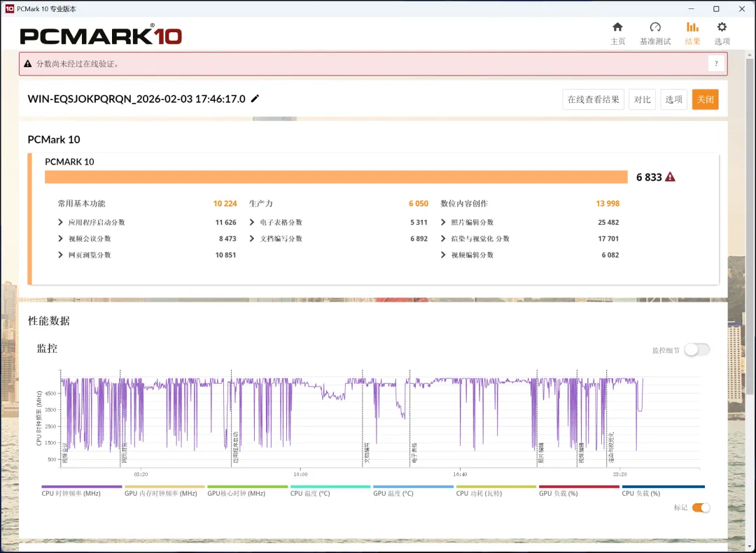Click the result name WIN-EQSJOKPQRQN text
This screenshot has height=553, width=756.
tap(136, 99)
